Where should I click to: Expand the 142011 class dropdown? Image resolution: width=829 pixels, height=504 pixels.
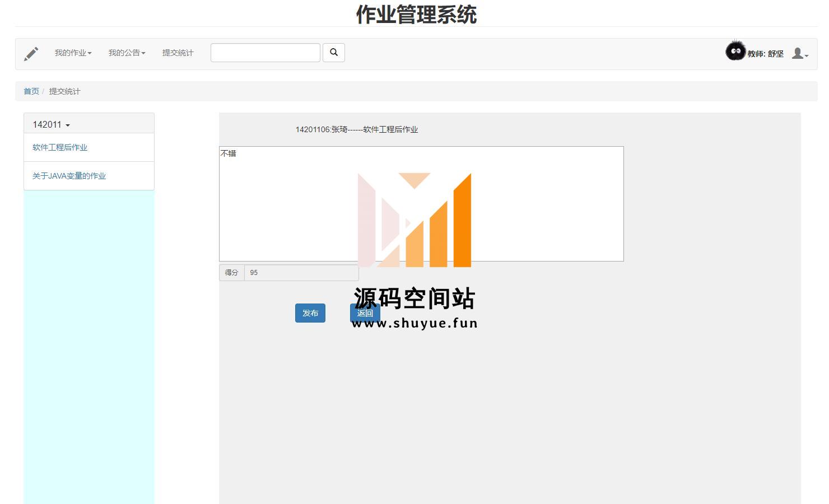click(x=51, y=124)
